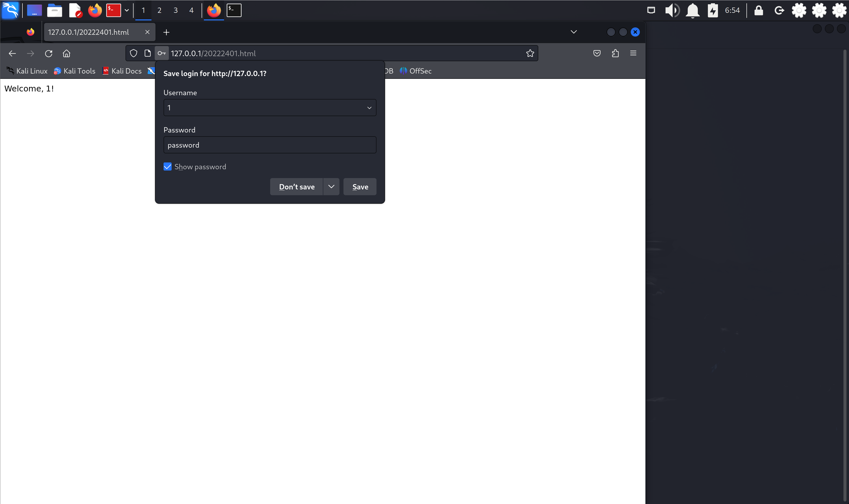Click the Don't save button
The image size is (849, 504).
point(296,187)
